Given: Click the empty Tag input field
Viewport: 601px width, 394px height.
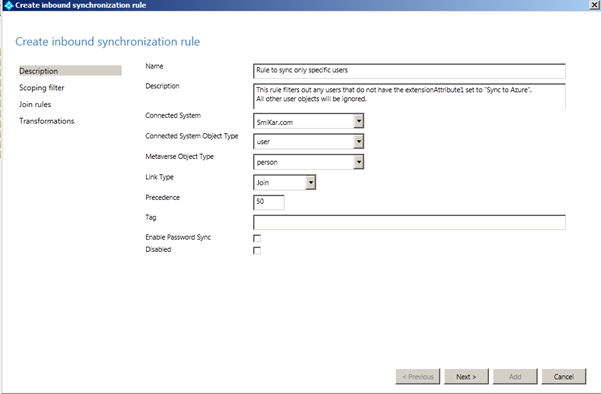Looking at the screenshot, I should pyautogui.click(x=409, y=222).
